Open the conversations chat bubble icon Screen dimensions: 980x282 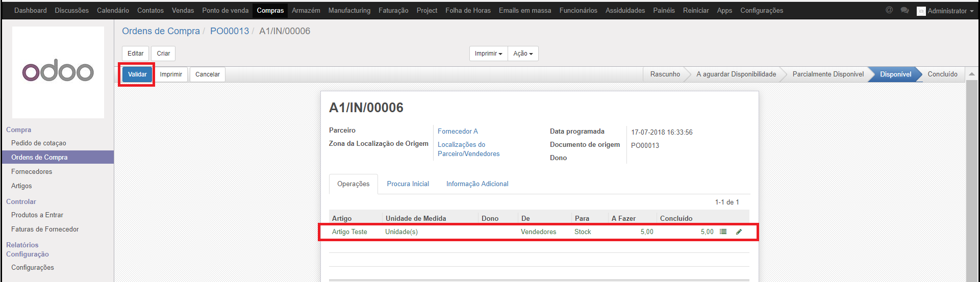point(904,10)
